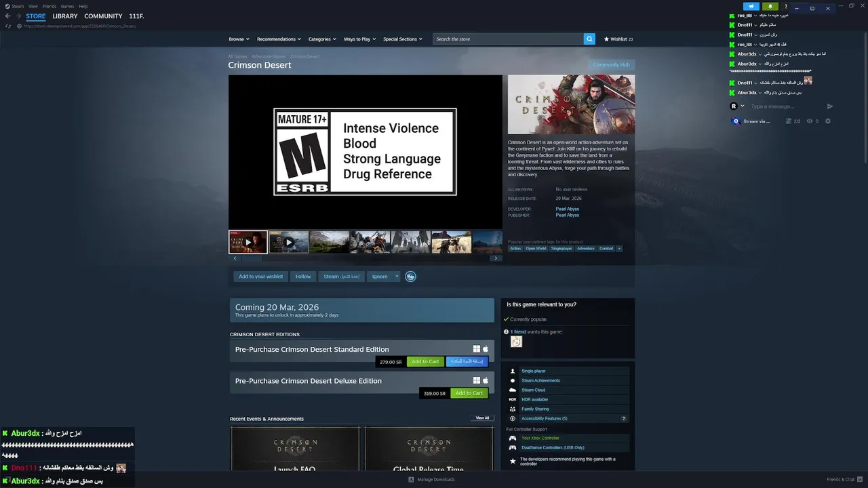Screen dimensions: 868x488
Task: Open Manage Downloads at bottom bar
Action: point(432,479)
